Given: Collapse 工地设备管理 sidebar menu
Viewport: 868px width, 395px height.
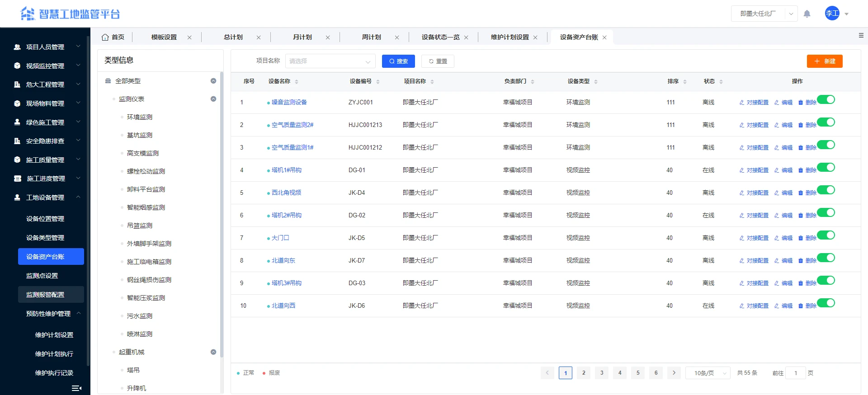Looking at the screenshot, I should [x=45, y=197].
